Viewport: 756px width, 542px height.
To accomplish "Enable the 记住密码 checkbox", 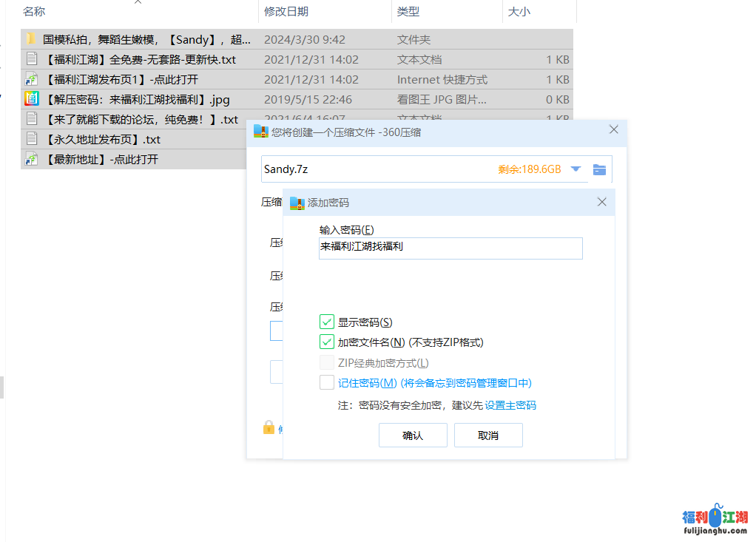I will [327, 382].
